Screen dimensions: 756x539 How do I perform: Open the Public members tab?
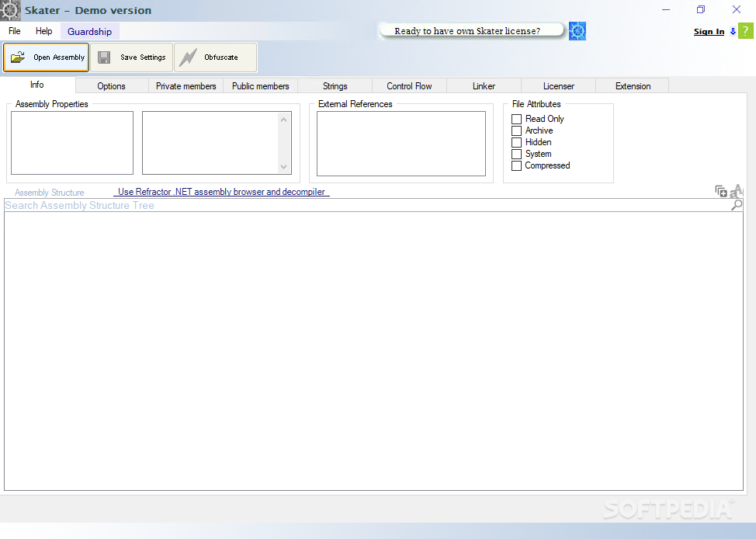click(x=260, y=86)
